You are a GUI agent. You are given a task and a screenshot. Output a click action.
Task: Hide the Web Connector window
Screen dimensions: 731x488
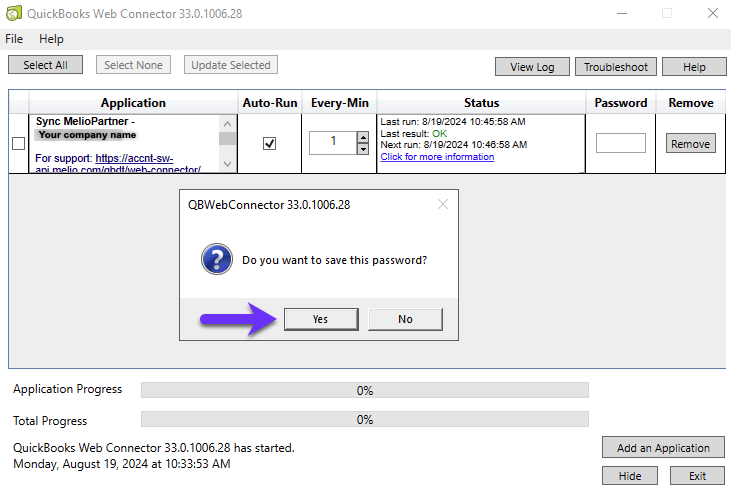[630, 476]
